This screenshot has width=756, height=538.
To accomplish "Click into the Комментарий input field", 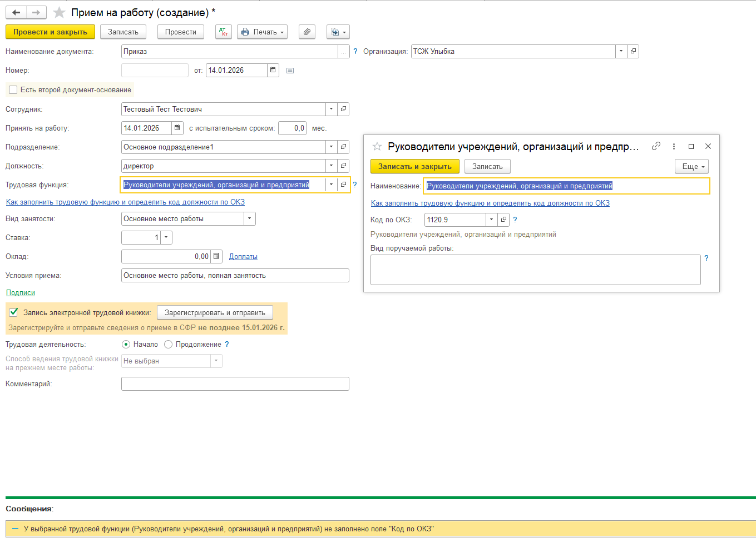I will (x=235, y=383).
